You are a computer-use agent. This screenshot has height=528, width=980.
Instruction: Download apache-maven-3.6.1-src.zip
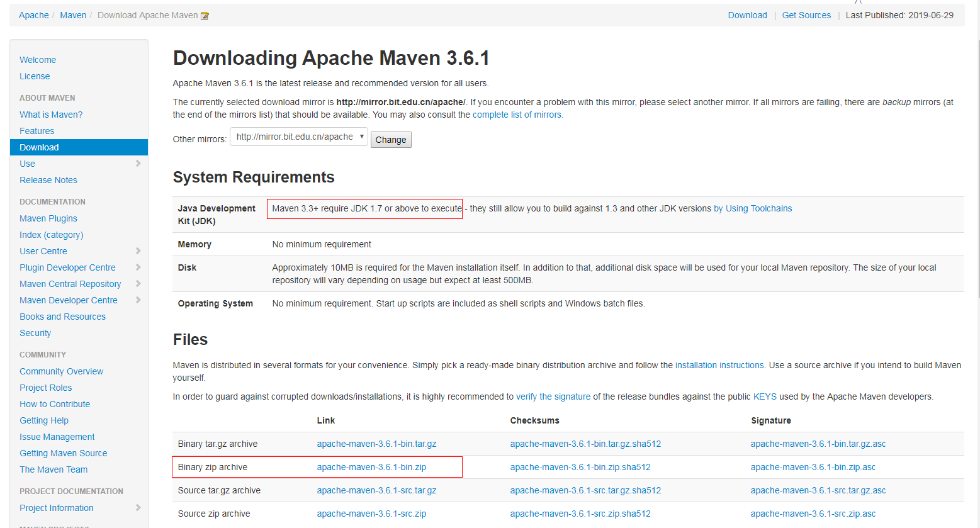tap(371, 514)
